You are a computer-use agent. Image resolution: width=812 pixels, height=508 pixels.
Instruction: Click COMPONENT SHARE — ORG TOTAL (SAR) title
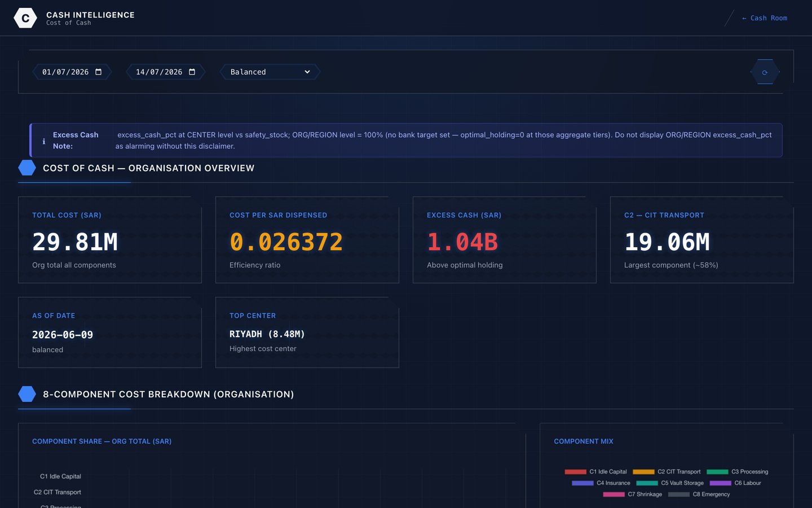pos(101,441)
